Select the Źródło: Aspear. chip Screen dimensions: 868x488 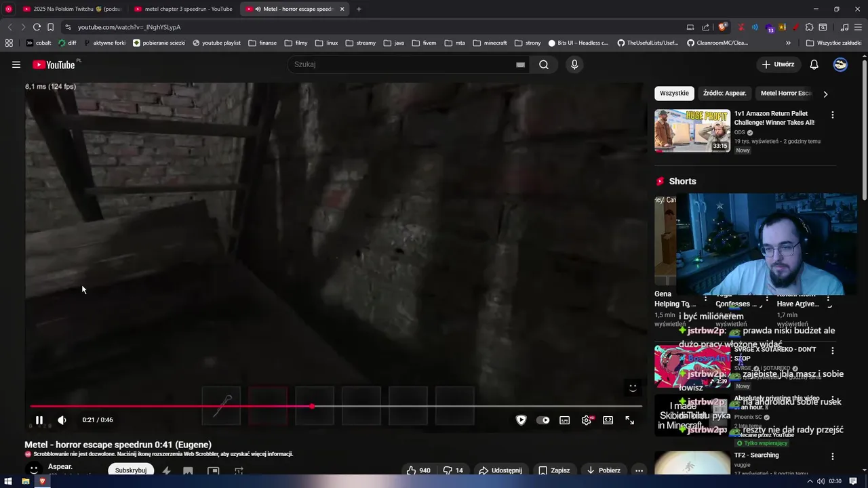pyautogui.click(x=725, y=94)
